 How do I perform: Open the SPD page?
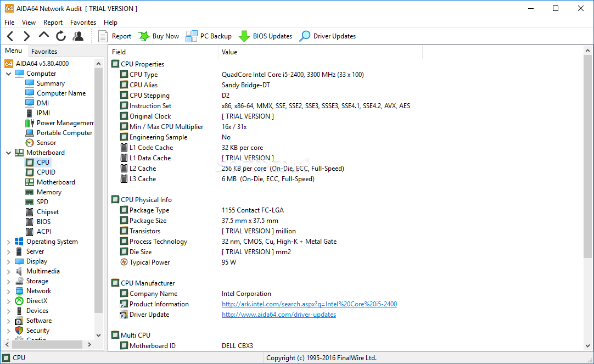[x=42, y=202]
